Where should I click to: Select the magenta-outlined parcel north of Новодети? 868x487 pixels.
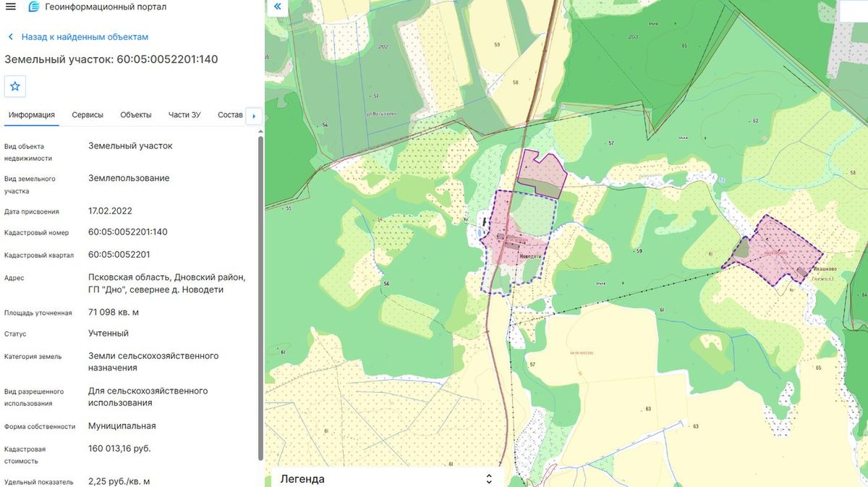(541, 172)
